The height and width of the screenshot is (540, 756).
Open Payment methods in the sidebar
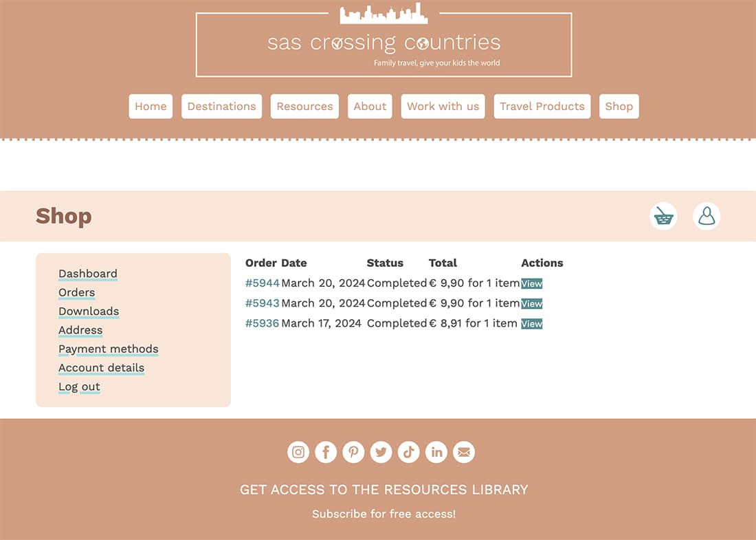coord(109,349)
